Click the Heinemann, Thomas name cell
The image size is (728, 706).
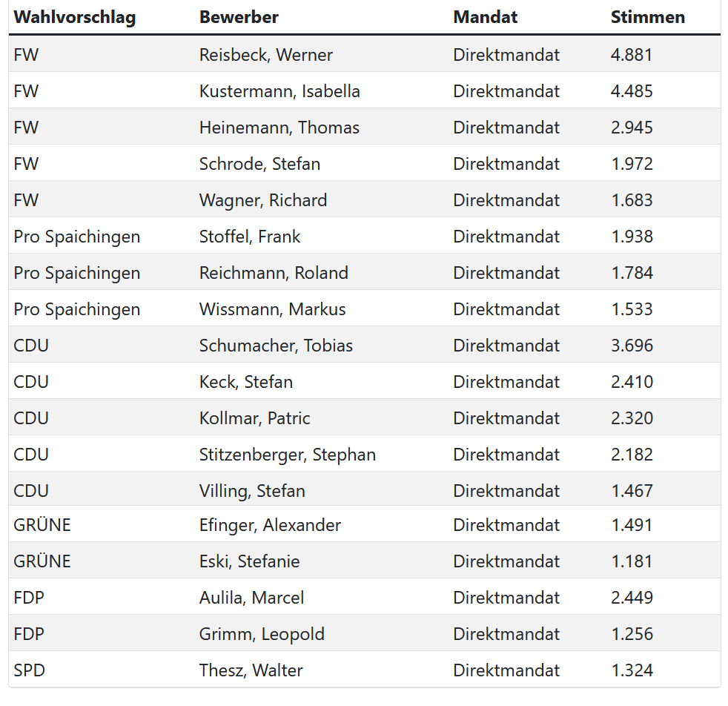click(x=279, y=128)
